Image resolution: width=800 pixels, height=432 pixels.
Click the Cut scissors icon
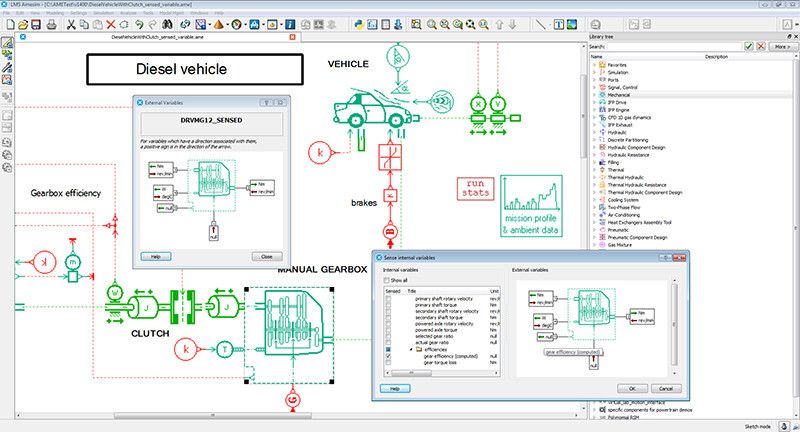click(x=71, y=24)
